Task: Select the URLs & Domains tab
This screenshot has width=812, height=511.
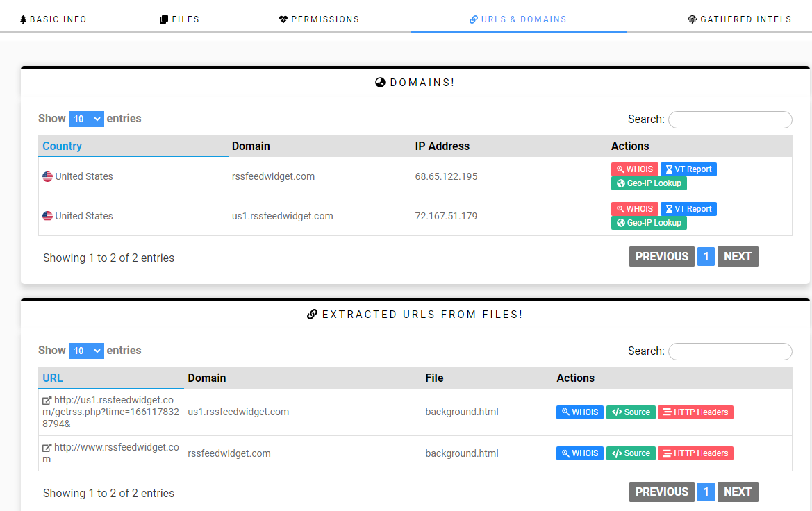Action: 518,19
